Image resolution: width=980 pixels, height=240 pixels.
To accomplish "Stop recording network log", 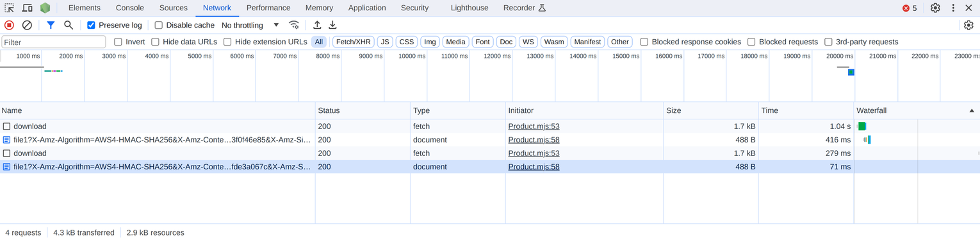I will tap(9, 25).
